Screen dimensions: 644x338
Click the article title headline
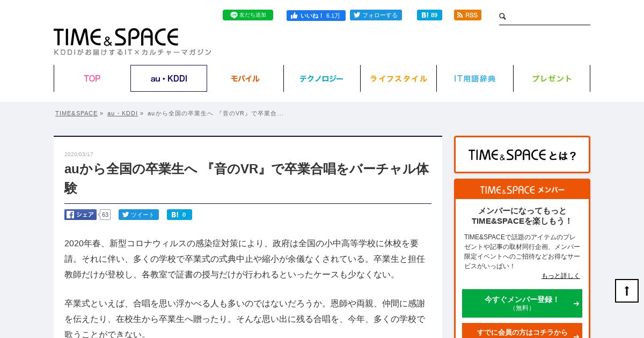(247, 178)
